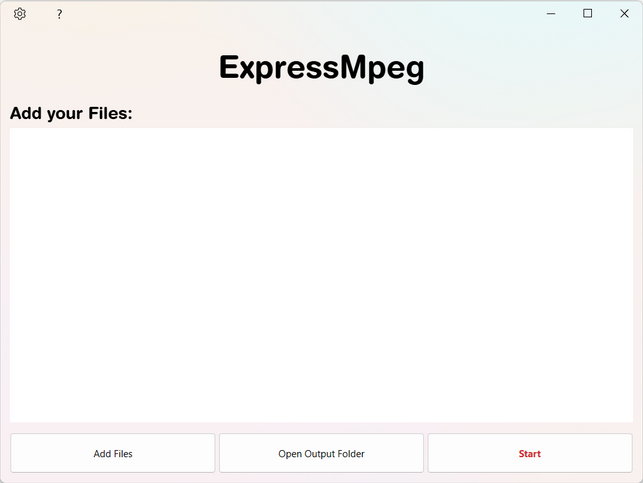Open settings via the gear icon

point(20,14)
